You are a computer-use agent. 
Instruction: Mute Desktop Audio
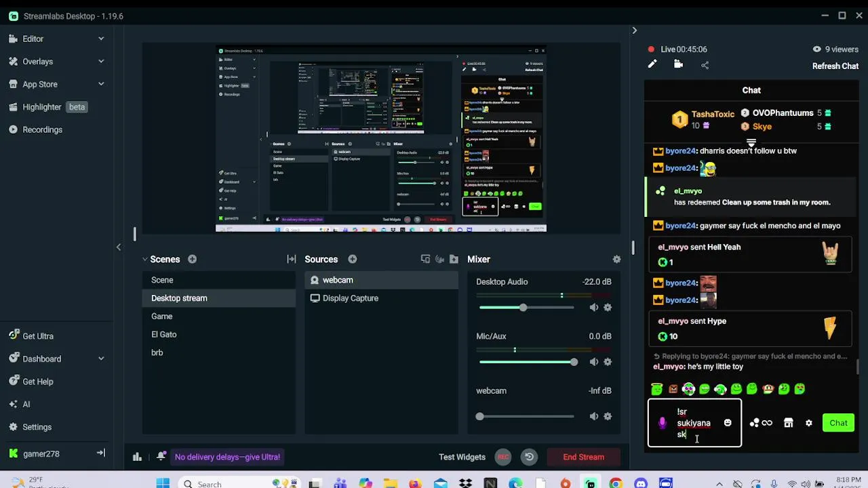point(594,308)
